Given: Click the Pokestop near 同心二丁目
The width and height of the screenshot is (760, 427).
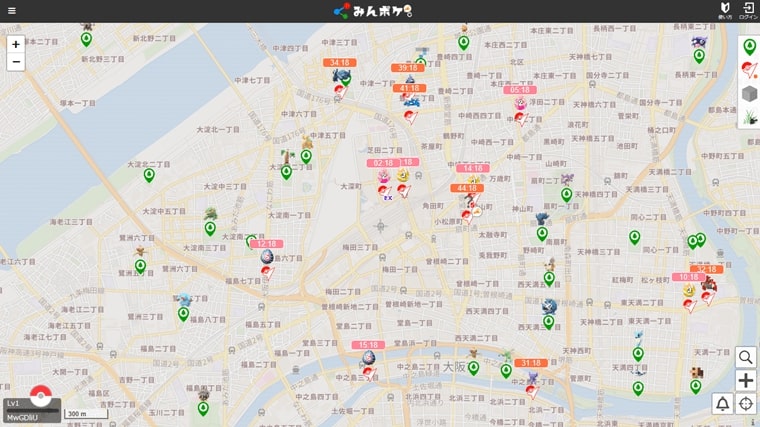Looking at the screenshot, I should (x=634, y=237).
